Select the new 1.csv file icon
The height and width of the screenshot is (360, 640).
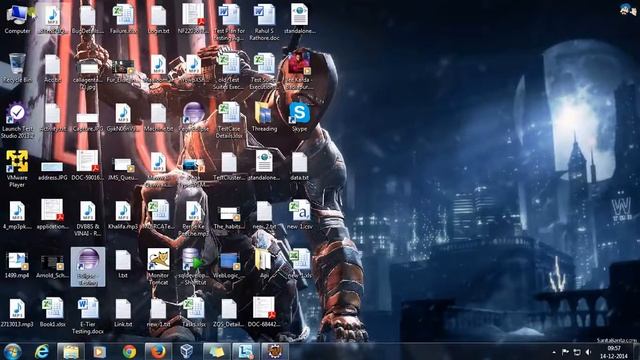coord(300,215)
